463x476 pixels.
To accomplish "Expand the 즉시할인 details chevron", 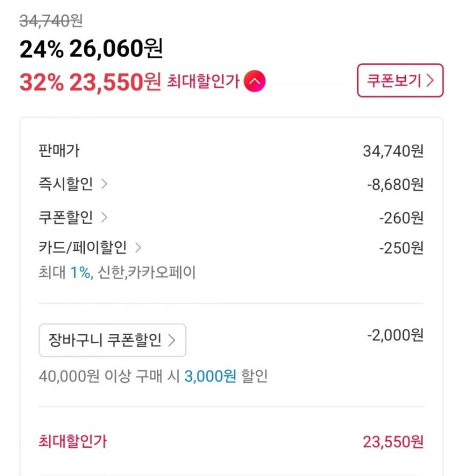I will coord(104,184).
